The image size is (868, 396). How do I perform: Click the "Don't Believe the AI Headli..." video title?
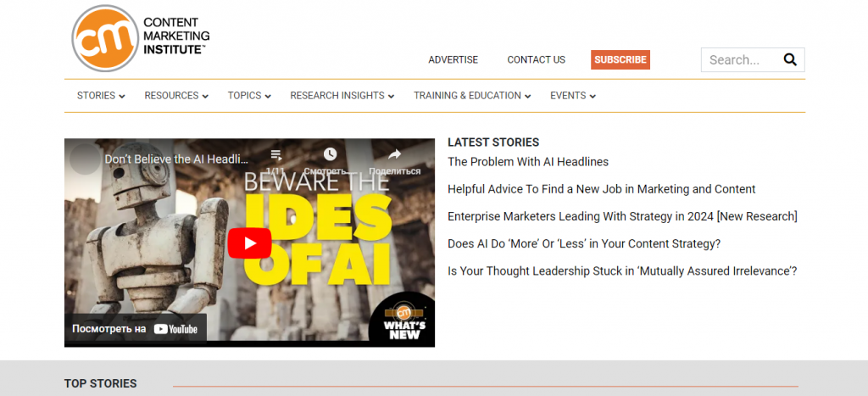[x=176, y=159]
